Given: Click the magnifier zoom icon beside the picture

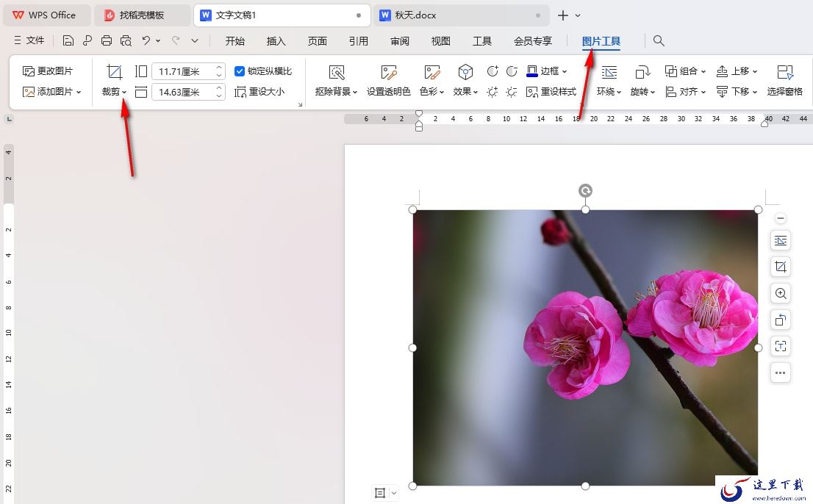Looking at the screenshot, I should 781,293.
